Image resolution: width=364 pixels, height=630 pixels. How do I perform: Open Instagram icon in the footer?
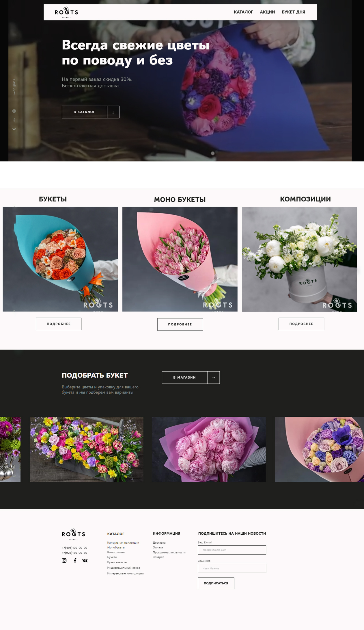[x=64, y=560]
